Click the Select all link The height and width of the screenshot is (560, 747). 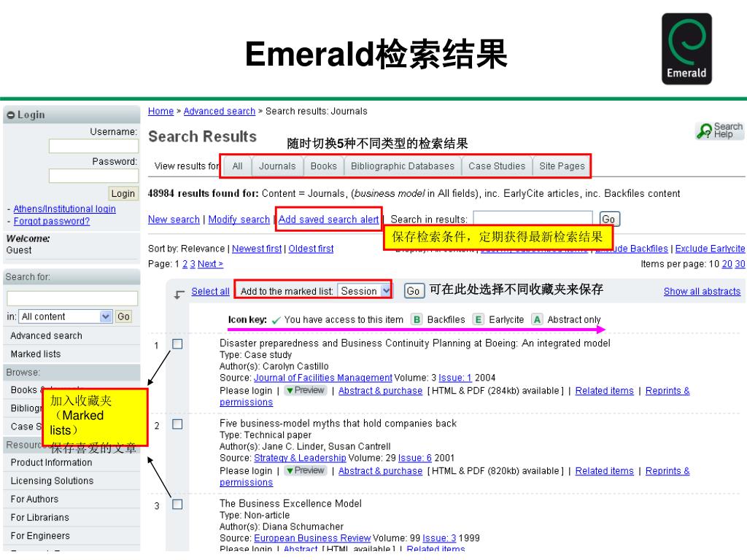[x=210, y=292]
